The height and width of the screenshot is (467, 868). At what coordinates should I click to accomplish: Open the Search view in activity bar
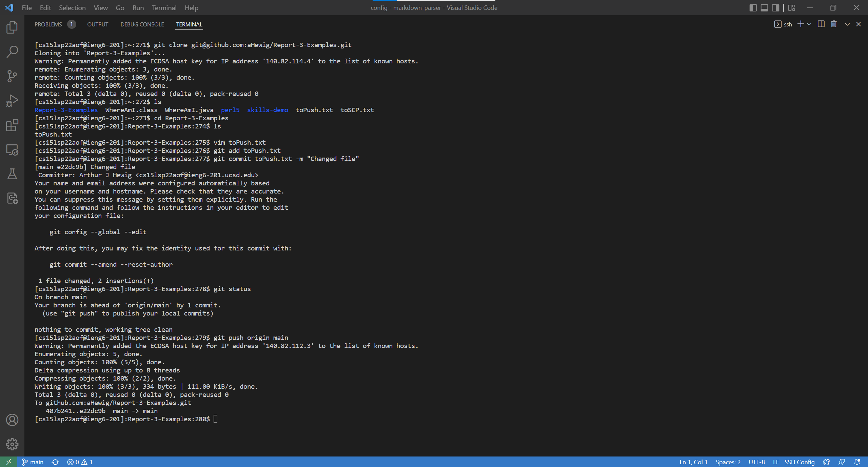pyautogui.click(x=12, y=52)
